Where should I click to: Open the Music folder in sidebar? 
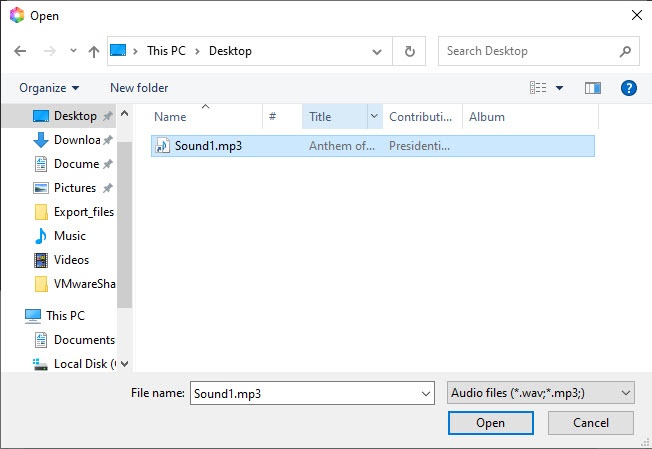coord(69,236)
